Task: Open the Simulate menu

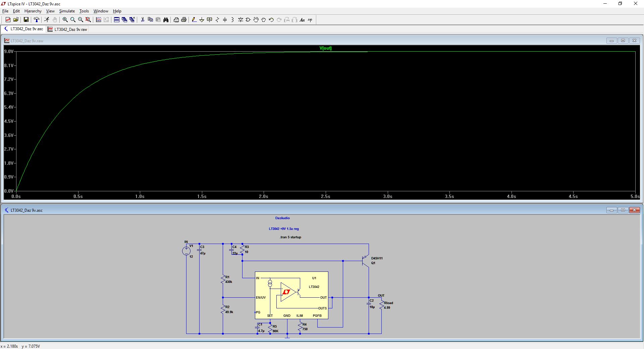Action: pyautogui.click(x=67, y=11)
